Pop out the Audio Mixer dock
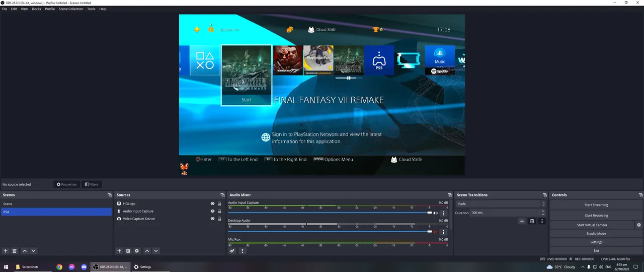644x272 pixels. point(450,195)
